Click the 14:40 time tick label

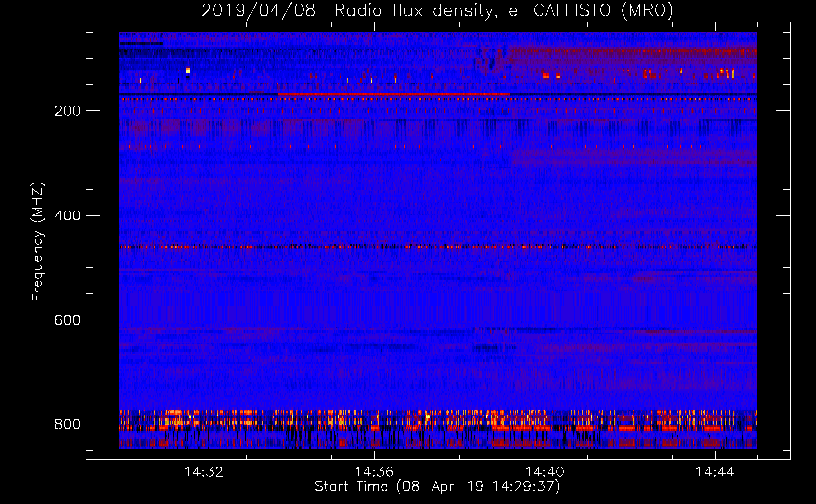point(545,472)
